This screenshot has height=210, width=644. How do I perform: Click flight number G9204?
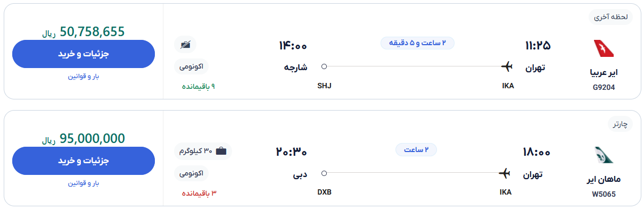[x=604, y=88]
